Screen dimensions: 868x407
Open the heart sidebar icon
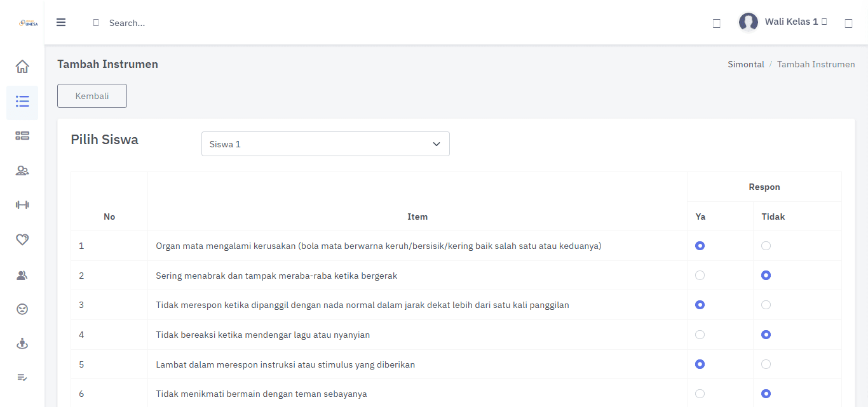pos(22,239)
